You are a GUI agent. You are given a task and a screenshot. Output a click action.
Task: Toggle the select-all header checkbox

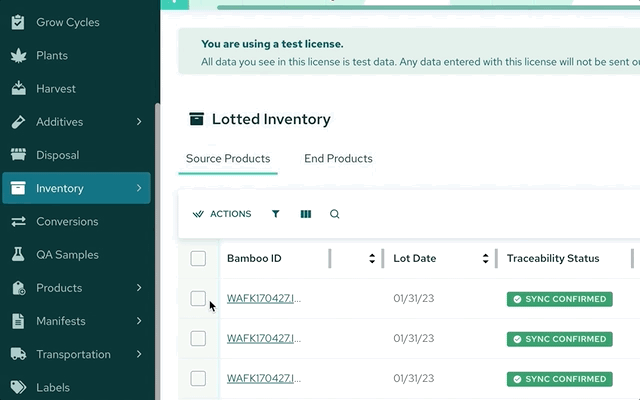click(198, 258)
